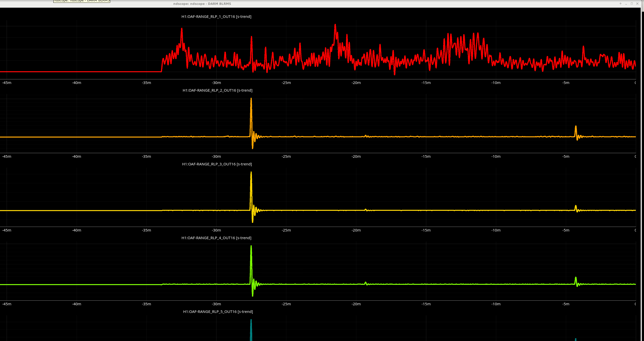This screenshot has height=341, width=644.
Task: Click the -20m tick label under RLP_2 plot
Action: pos(356,156)
